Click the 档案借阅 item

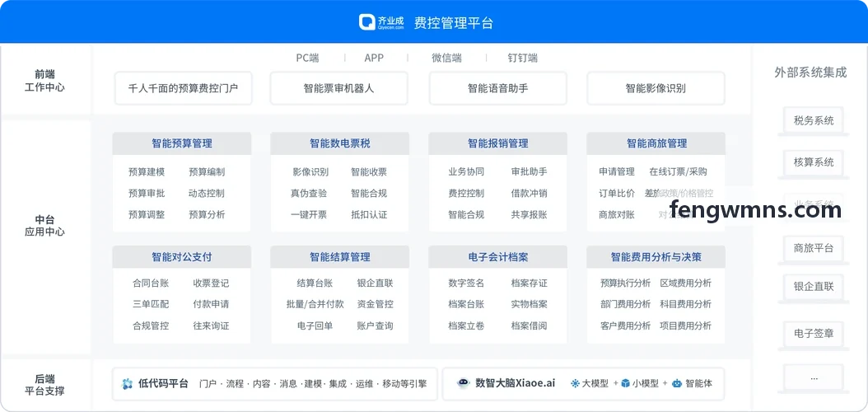[x=530, y=325]
